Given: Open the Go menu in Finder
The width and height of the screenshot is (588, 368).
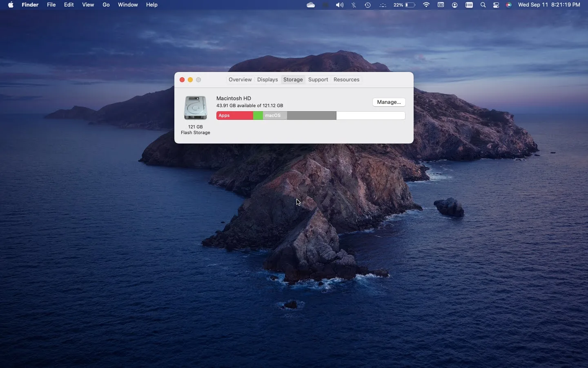Looking at the screenshot, I should point(106,5).
